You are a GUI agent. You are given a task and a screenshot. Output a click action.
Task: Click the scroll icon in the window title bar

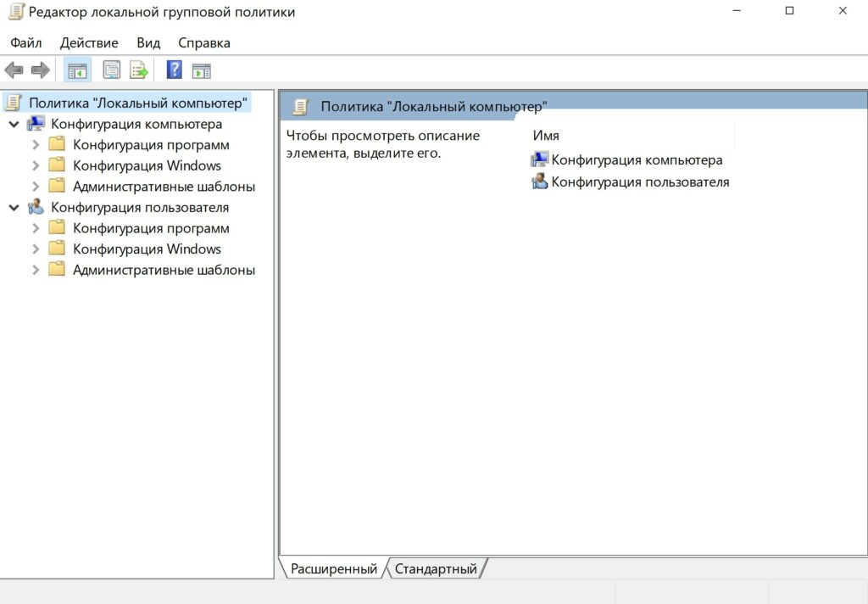click(16, 12)
